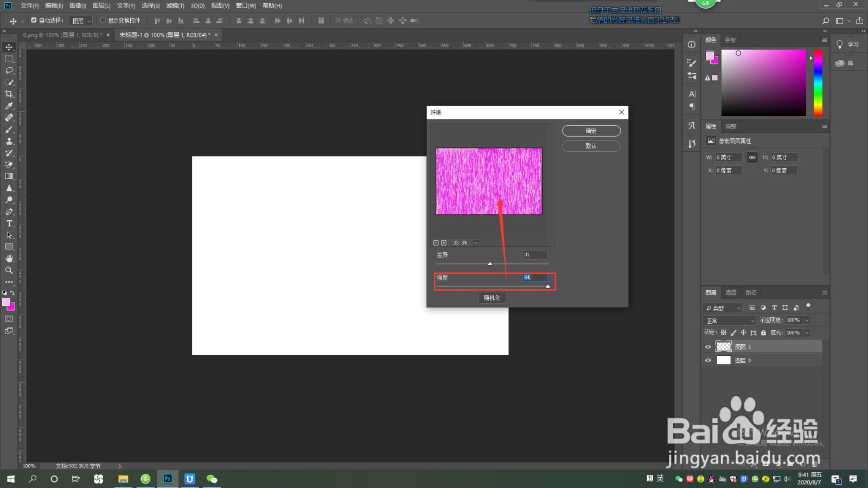Viewport: 868px width, 488px height.
Task: Open the search icon in the options bar
Action: pos(826,21)
